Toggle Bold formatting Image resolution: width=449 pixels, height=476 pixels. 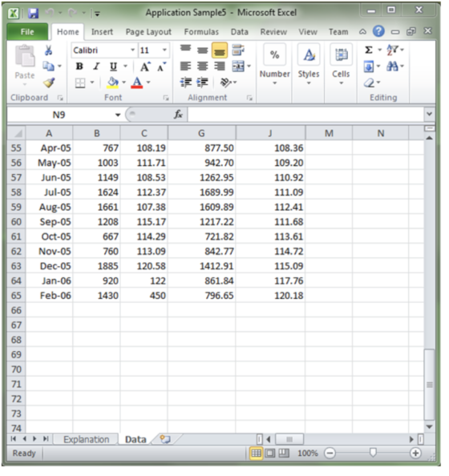coord(79,67)
